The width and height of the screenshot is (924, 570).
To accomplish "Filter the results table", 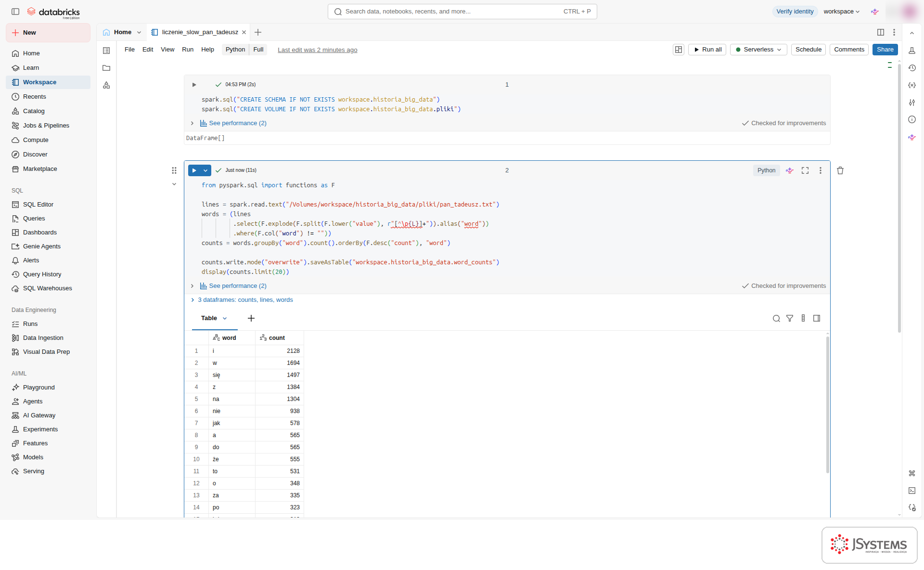I will click(x=790, y=318).
